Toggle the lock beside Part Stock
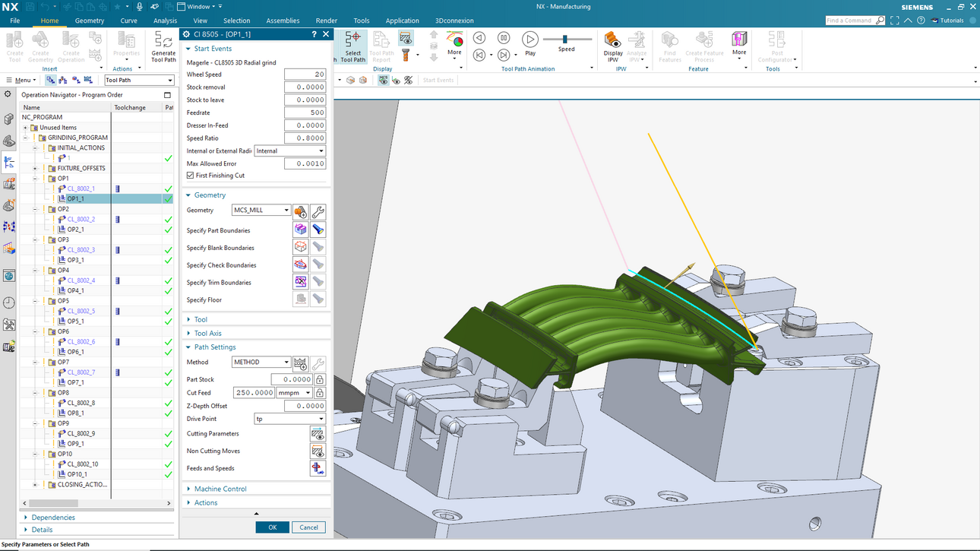This screenshot has width=980, height=551. coord(320,379)
